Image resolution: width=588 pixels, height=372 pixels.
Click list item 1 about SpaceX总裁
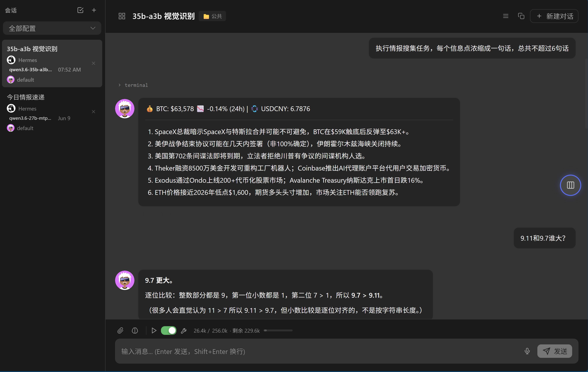click(x=279, y=132)
